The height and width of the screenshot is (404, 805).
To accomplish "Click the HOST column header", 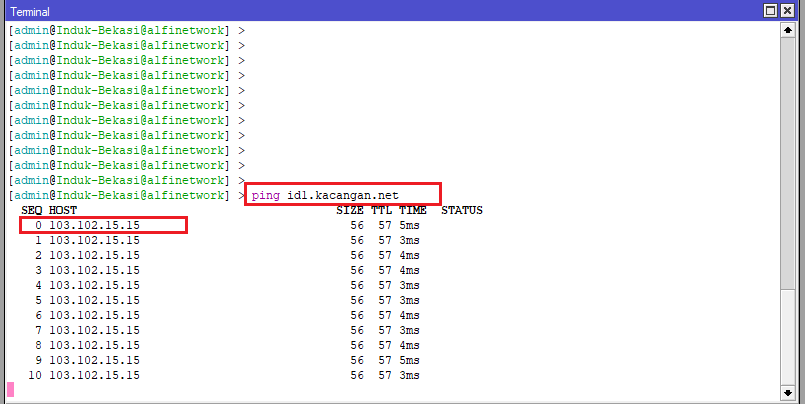I will 63,211.
